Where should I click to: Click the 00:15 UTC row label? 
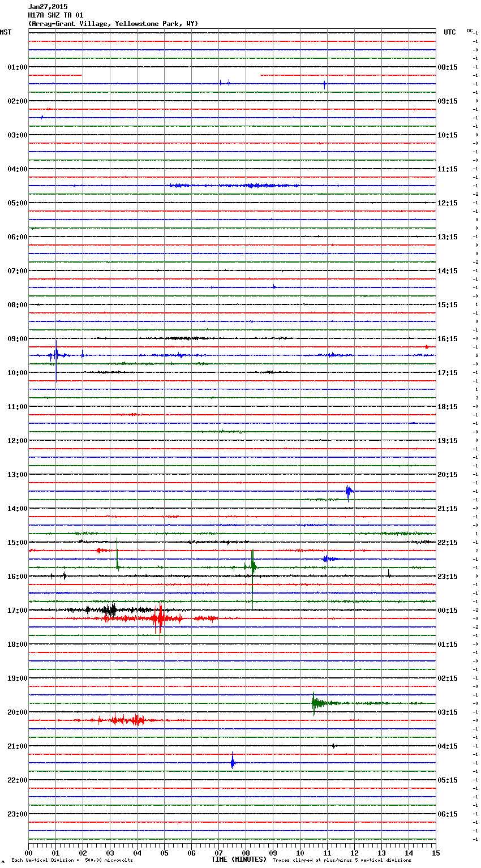tap(448, 611)
